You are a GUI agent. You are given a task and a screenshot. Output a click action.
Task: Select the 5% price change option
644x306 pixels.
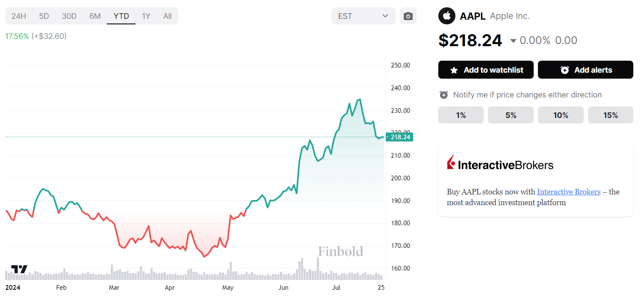click(511, 115)
